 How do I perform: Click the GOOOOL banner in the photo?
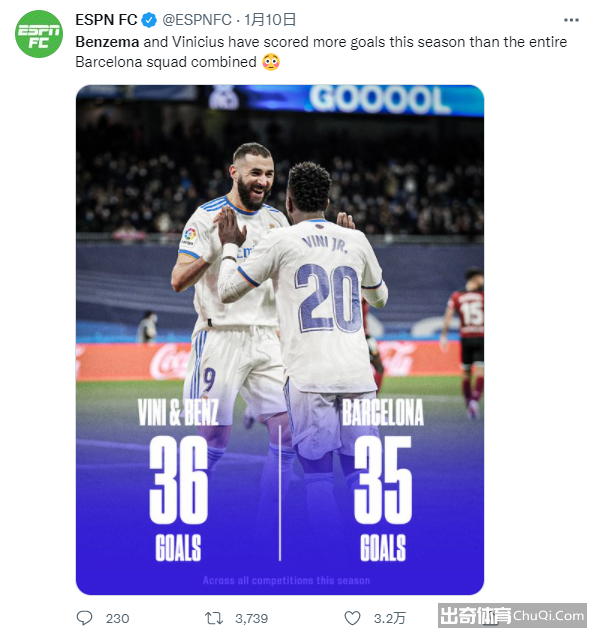tap(379, 99)
